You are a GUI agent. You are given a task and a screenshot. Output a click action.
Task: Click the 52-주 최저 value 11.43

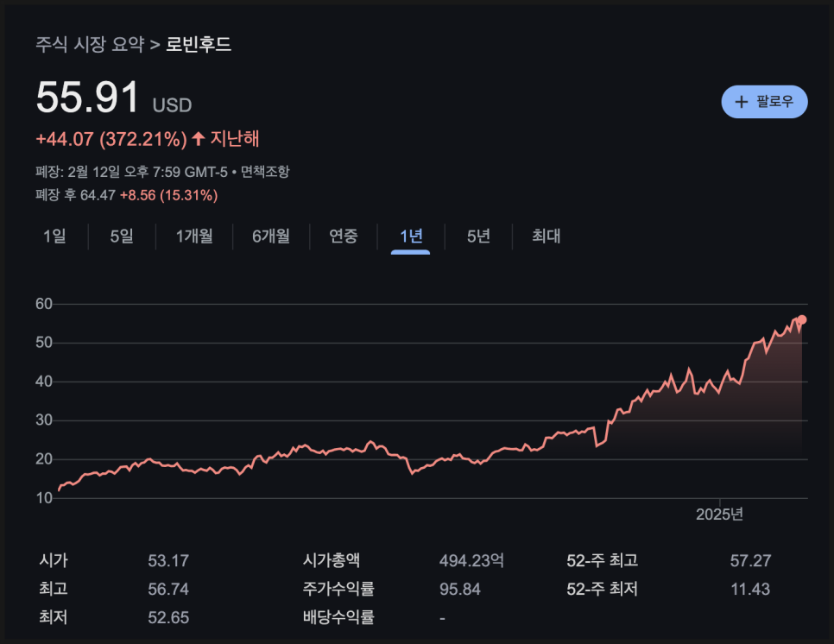[750, 590]
